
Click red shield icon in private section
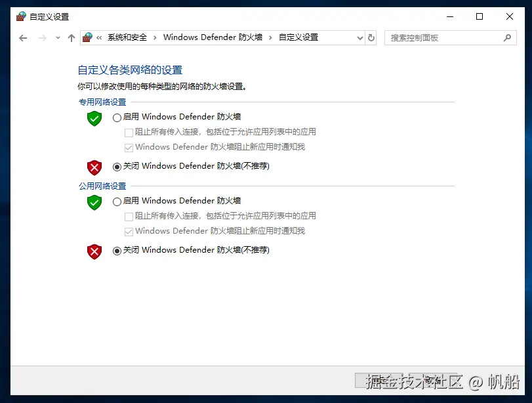click(94, 168)
